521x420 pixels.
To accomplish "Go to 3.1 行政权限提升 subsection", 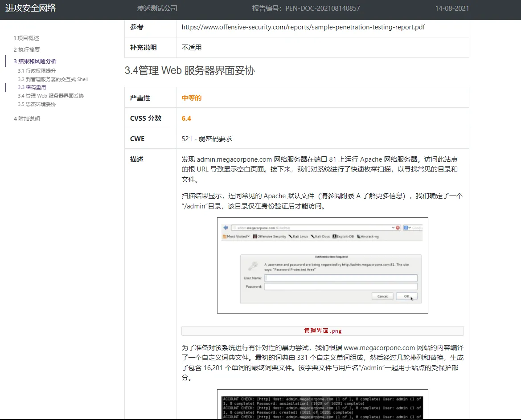I will [x=37, y=71].
